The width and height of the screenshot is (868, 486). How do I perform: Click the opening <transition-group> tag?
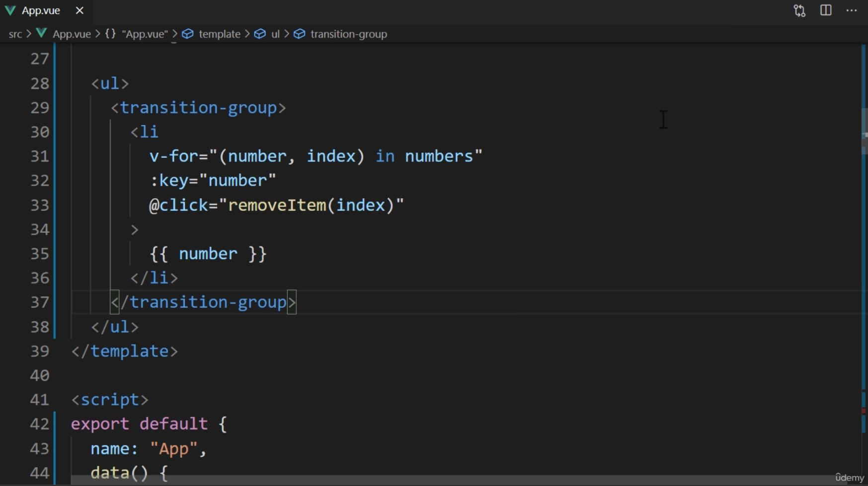tap(198, 108)
